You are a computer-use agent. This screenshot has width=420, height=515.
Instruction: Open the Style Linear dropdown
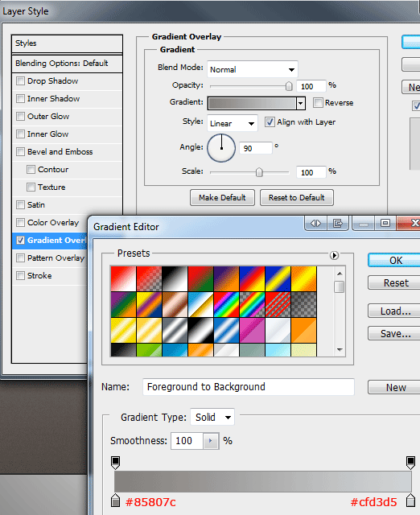point(233,123)
